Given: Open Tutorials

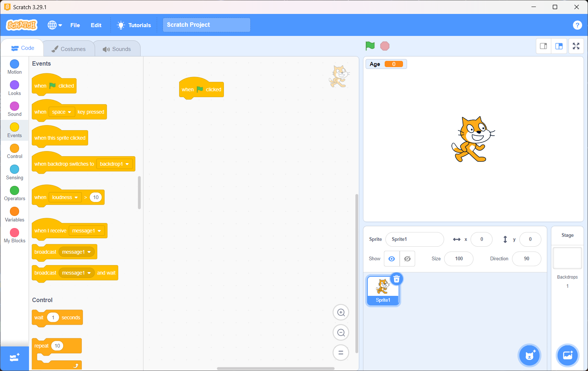Looking at the screenshot, I should [134, 25].
